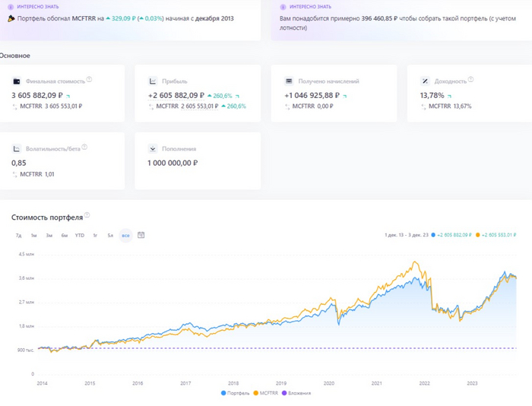The height and width of the screenshot is (406, 532).
Task: Choose the 1г time range
Action: (95, 235)
